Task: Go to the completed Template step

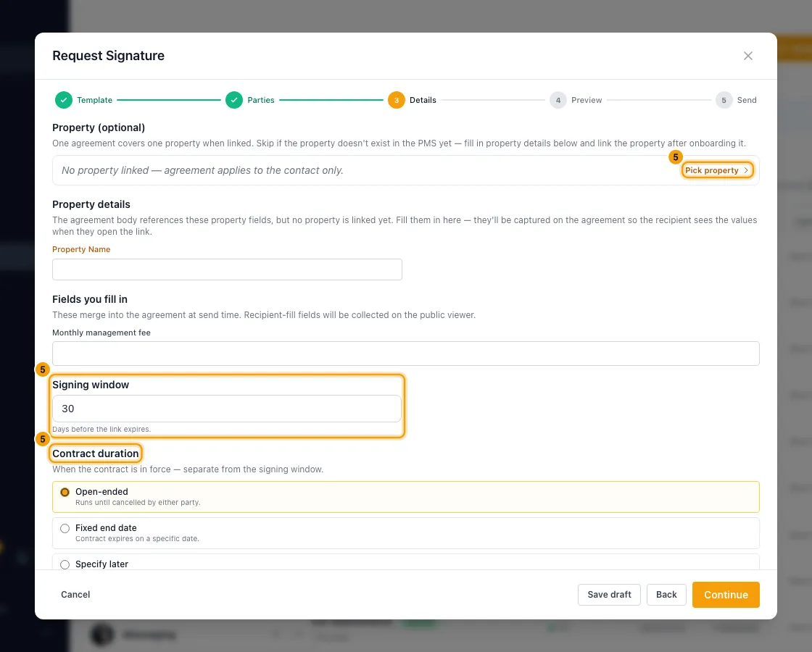Action: coord(84,100)
